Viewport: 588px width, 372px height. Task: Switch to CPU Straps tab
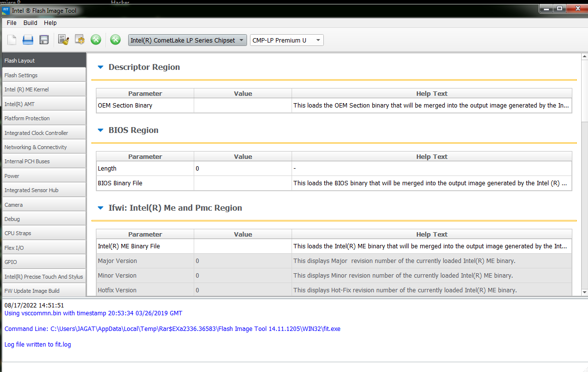[44, 233]
